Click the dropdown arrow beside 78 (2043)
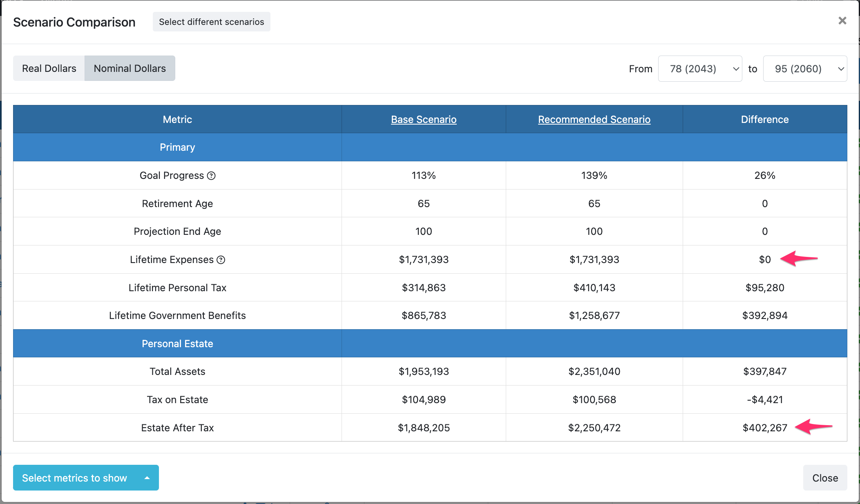This screenshot has height=504, width=860. pyautogui.click(x=735, y=69)
